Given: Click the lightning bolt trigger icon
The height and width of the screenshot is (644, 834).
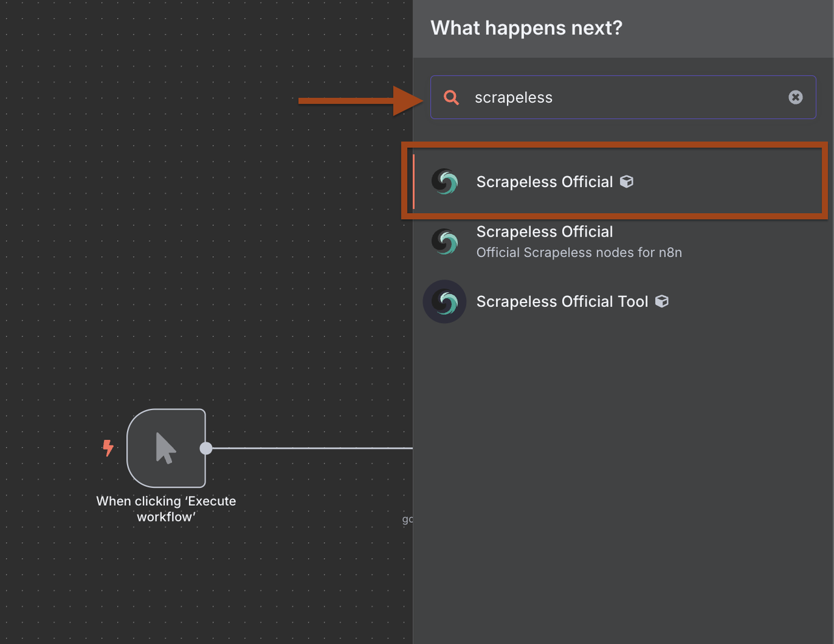Looking at the screenshot, I should click(x=108, y=448).
